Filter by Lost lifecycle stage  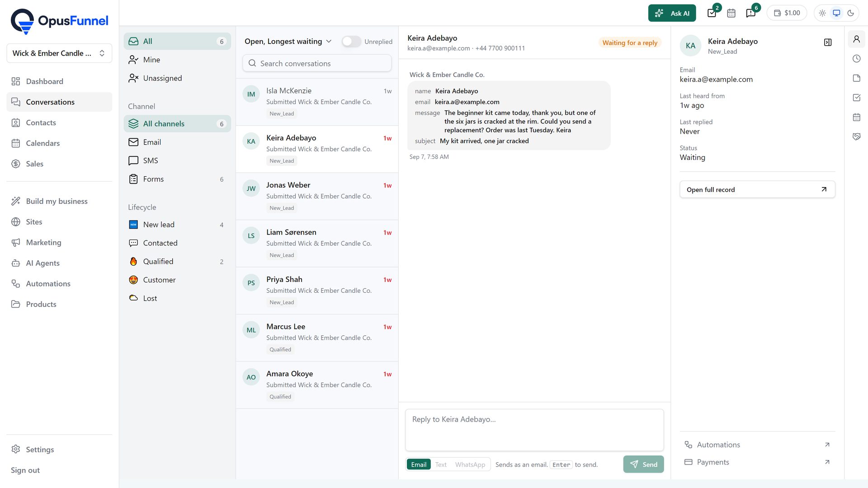[177, 298]
